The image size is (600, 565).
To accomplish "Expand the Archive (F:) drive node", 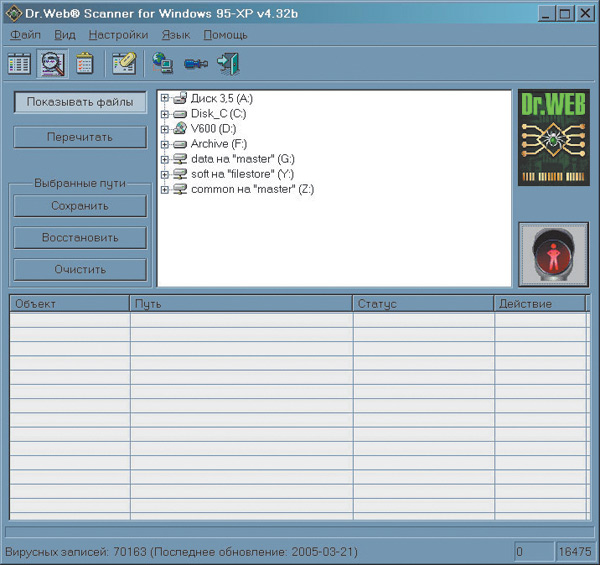I will pyautogui.click(x=164, y=144).
